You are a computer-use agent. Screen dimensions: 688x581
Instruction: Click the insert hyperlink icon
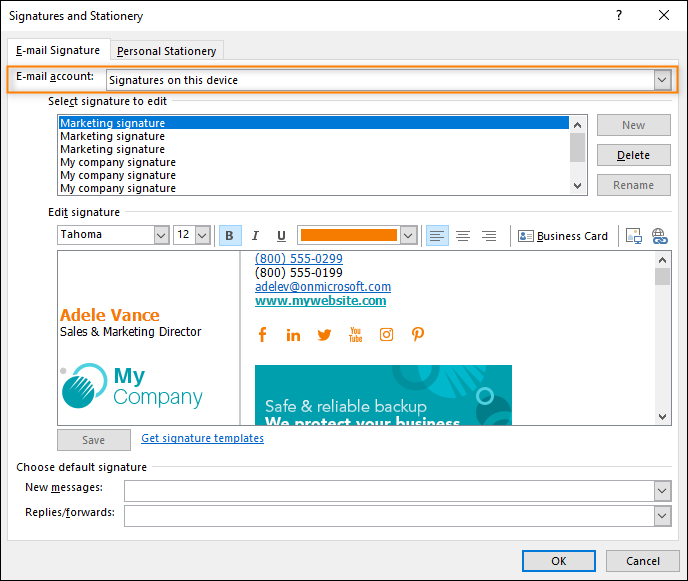coord(659,236)
